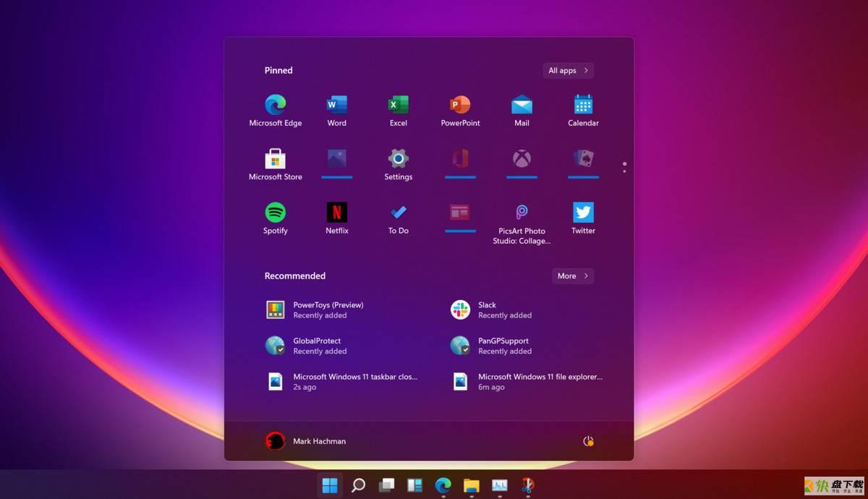Launch PowerPoint from pinned apps

460,111
